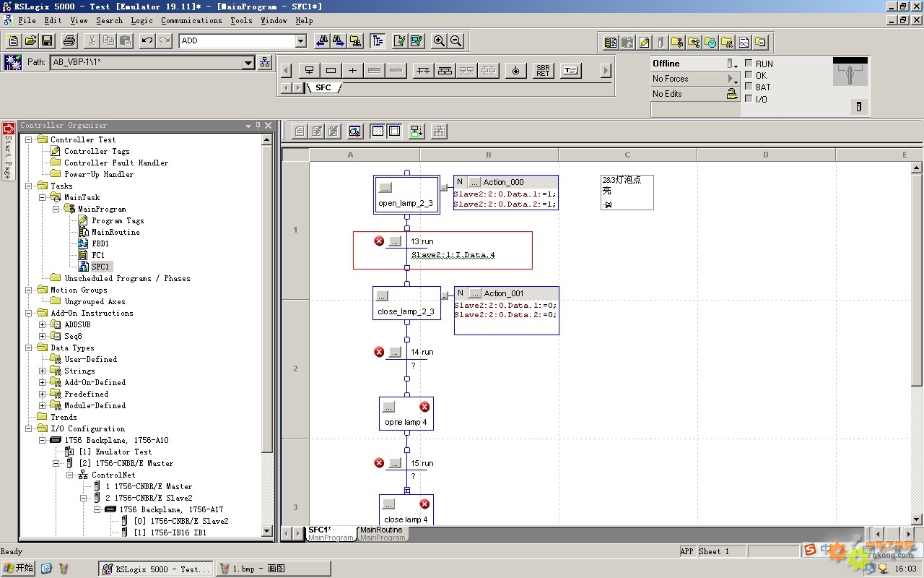
Task: Open the Communications menu
Action: (x=191, y=20)
